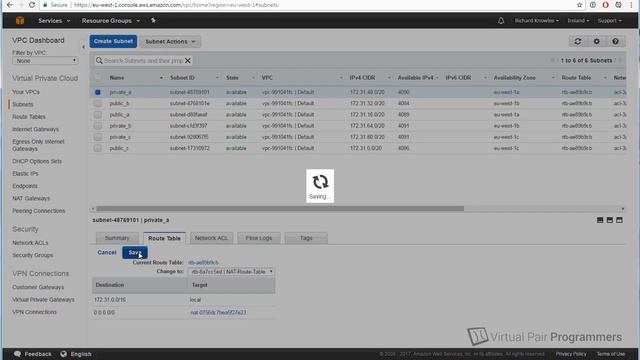Click the Cancel link
640x360 pixels.
107,253
